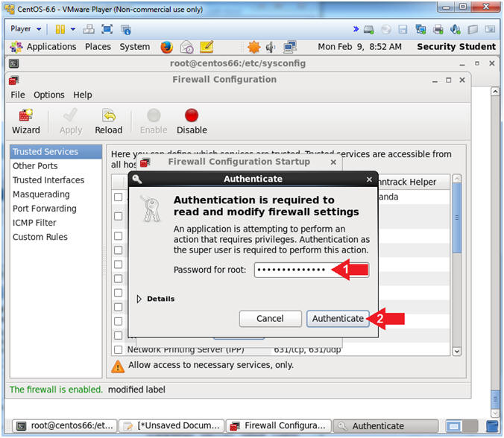
Task: Click the floppy drive device icon
Action: pos(403,30)
